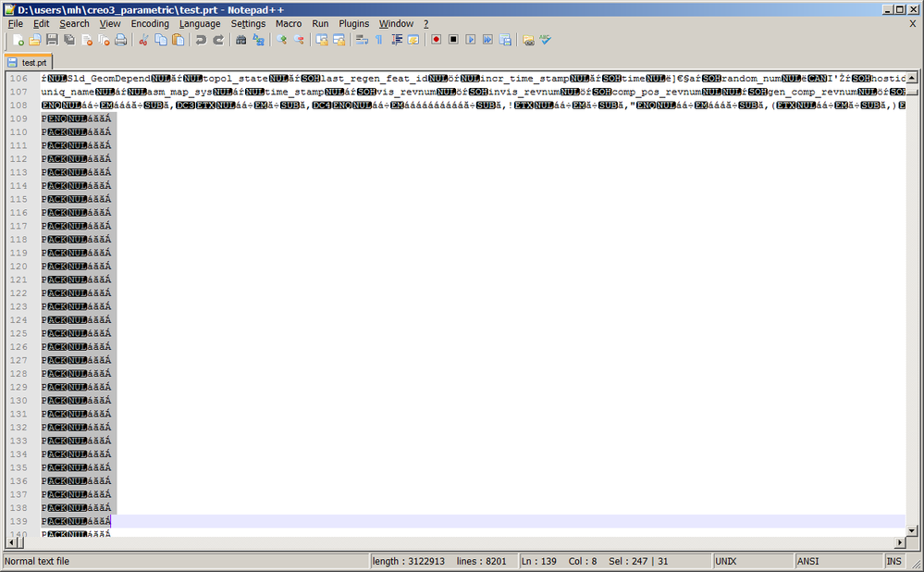
Task: Click the user-defined language icon
Action: click(x=413, y=40)
